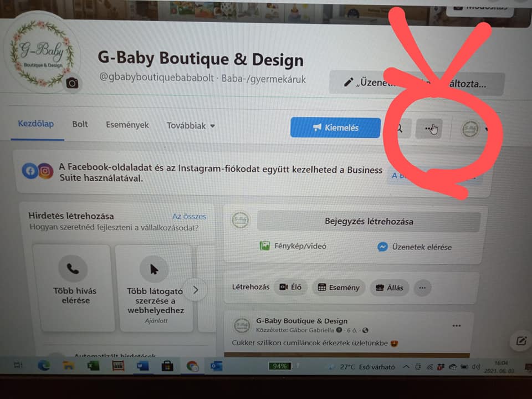Select the Több látogató szerzése card

pos(156,289)
